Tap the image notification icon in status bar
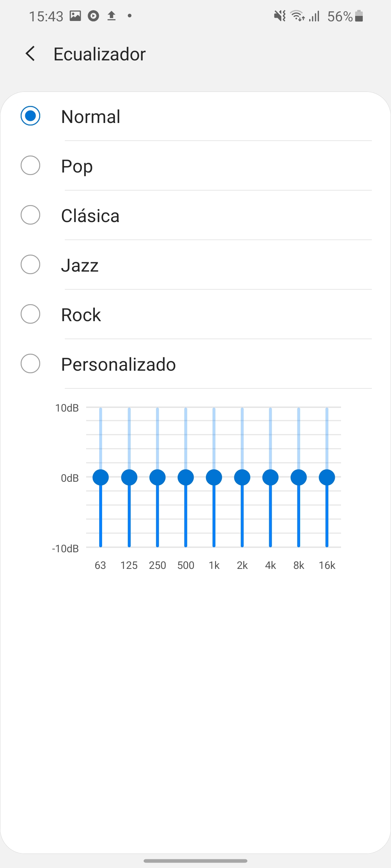Viewport: 391px width, 868px height. pyautogui.click(x=75, y=16)
